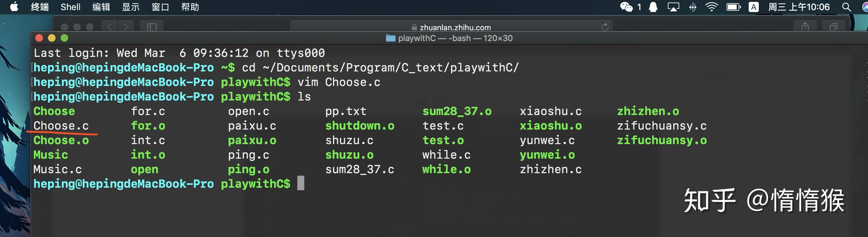Open the 窗口 menu
868x237 pixels.
point(160,7)
